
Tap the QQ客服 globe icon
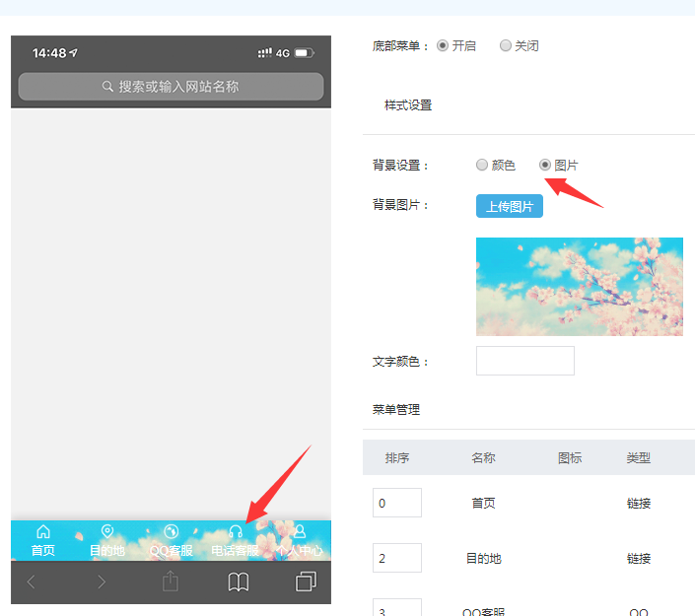point(171,532)
